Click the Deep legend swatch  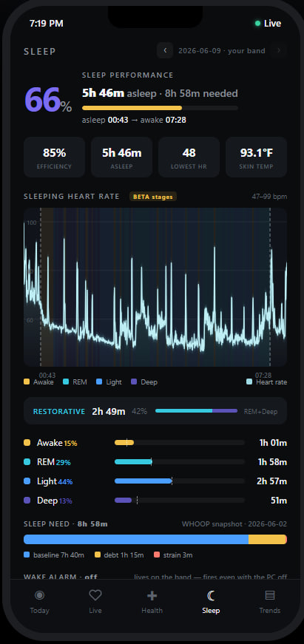coord(134,382)
